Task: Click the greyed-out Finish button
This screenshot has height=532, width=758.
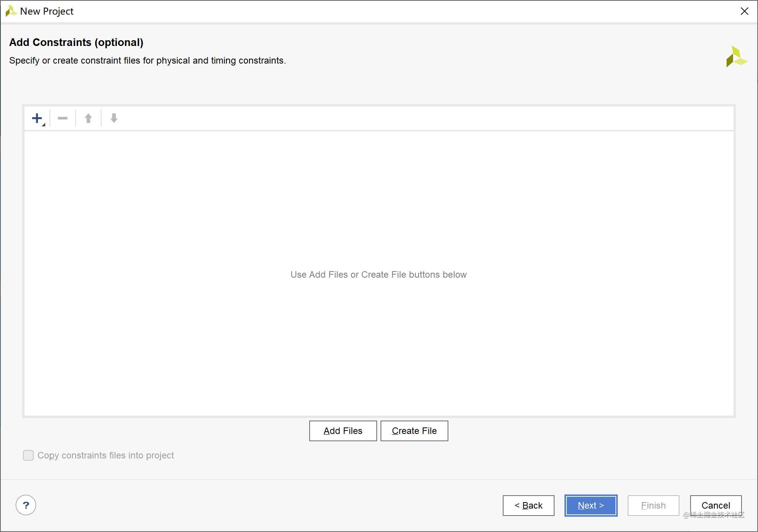Action: 653,506
